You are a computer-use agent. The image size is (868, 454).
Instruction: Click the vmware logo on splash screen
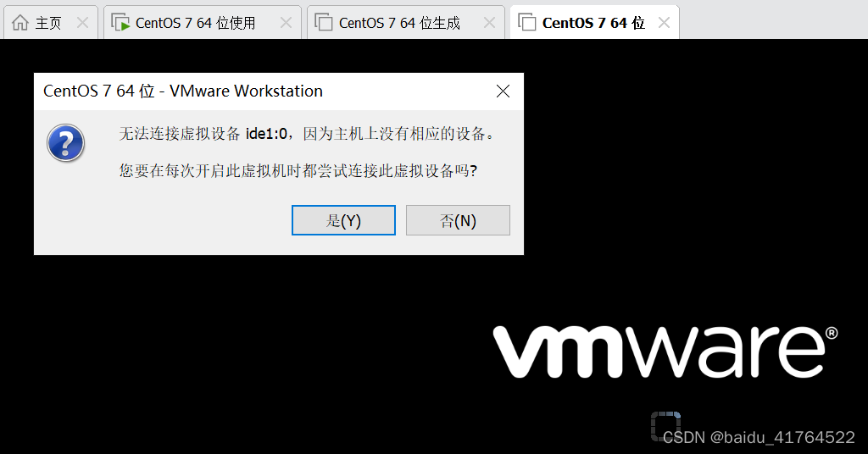tap(665, 352)
